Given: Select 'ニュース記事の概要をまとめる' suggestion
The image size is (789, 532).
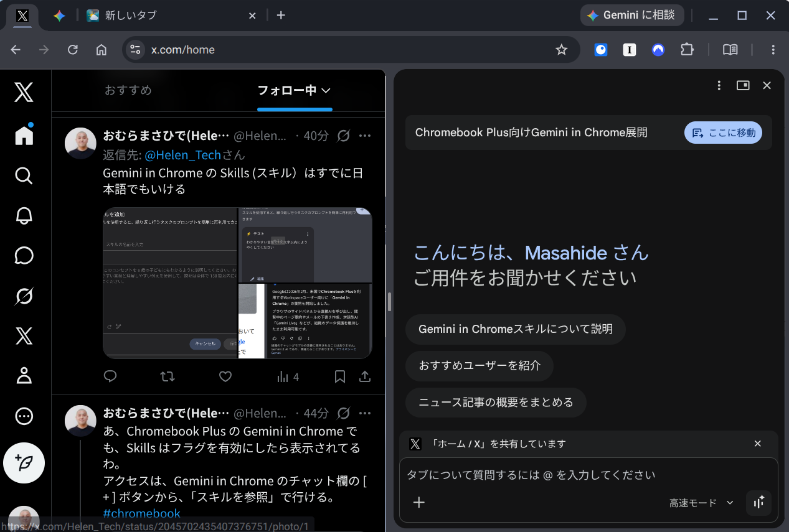Looking at the screenshot, I should coord(496,402).
